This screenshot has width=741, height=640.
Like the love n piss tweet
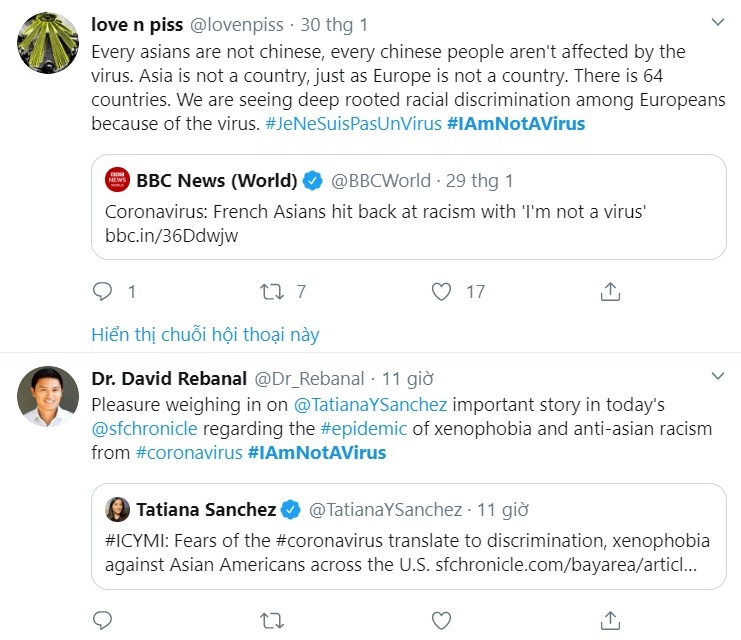tap(443, 291)
